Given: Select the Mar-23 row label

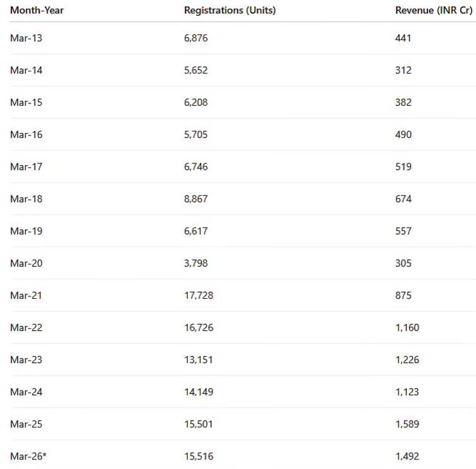Looking at the screenshot, I should click(26, 360).
